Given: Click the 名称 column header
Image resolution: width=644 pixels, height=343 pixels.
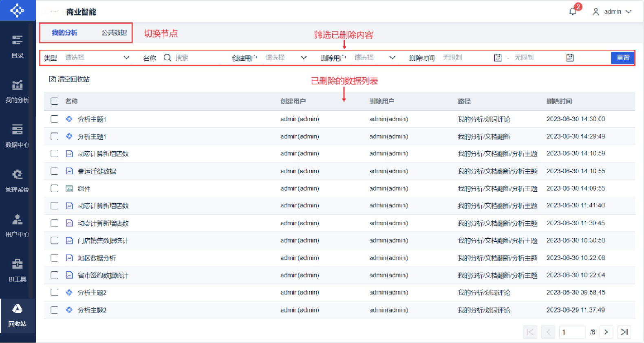Looking at the screenshot, I should click(71, 101).
